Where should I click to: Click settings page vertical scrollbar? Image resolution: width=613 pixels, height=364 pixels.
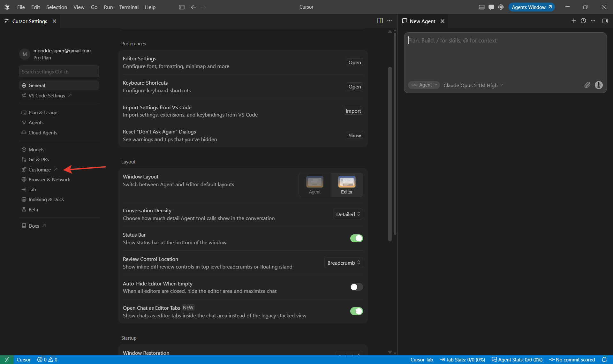[x=390, y=154]
